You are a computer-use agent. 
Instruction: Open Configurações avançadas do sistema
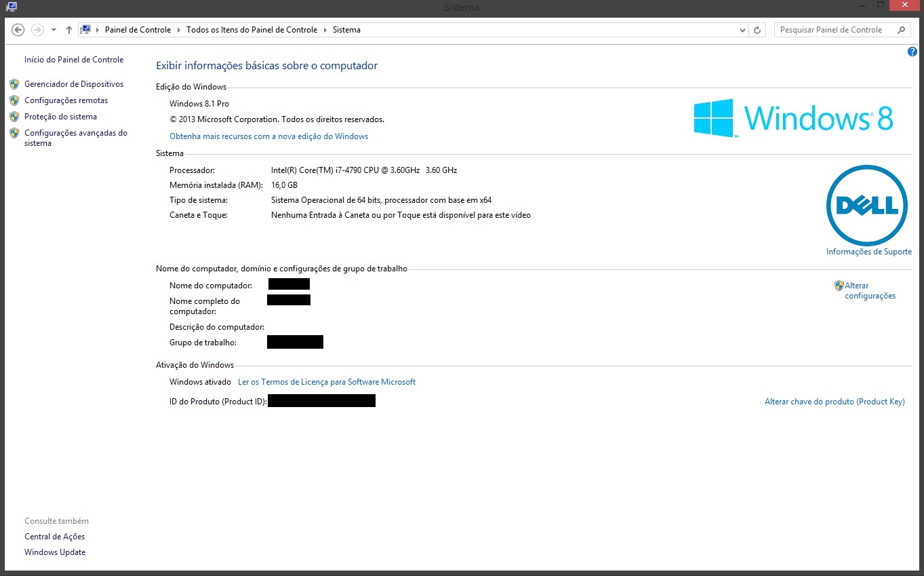[x=76, y=138]
